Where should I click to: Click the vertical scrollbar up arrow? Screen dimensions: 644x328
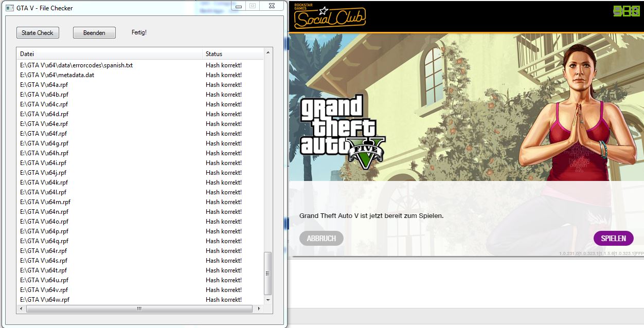268,53
